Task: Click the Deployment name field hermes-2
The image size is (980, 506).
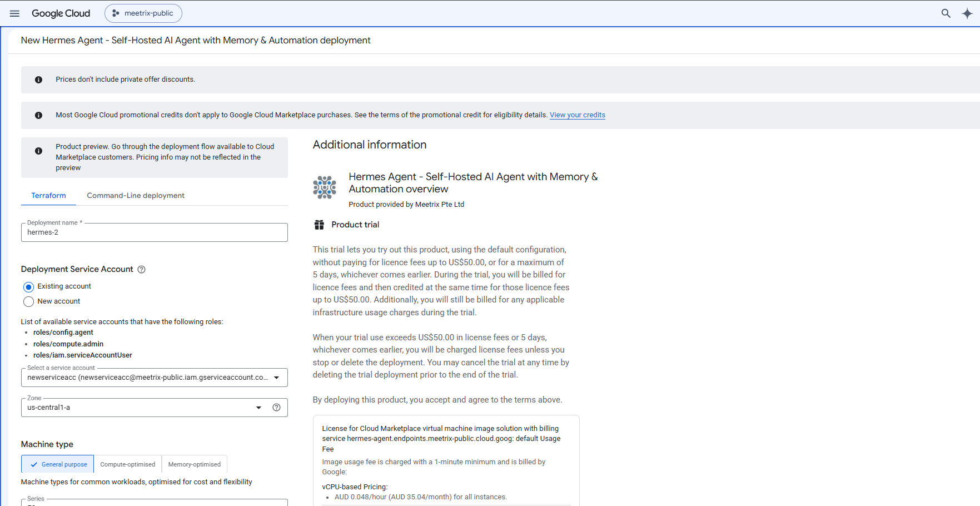Action: (x=155, y=232)
